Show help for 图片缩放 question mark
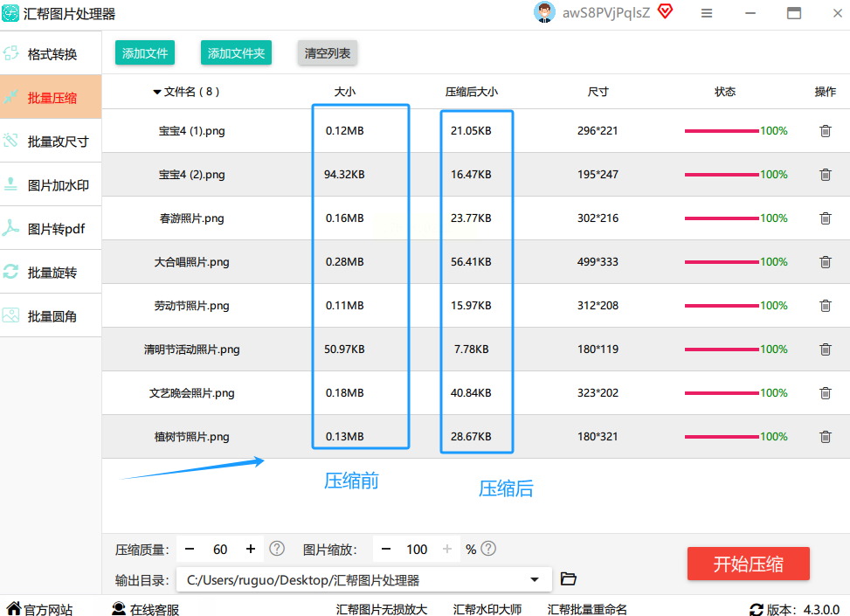 click(x=488, y=549)
